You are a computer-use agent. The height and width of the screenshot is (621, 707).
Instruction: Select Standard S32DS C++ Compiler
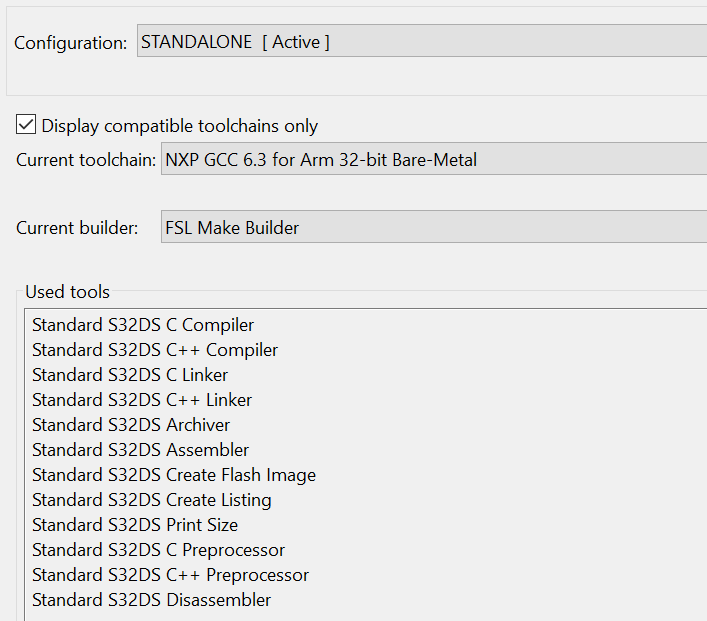tap(155, 350)
